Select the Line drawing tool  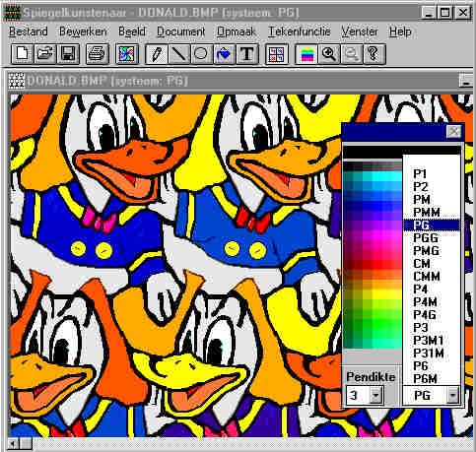[x=178, y=53]
